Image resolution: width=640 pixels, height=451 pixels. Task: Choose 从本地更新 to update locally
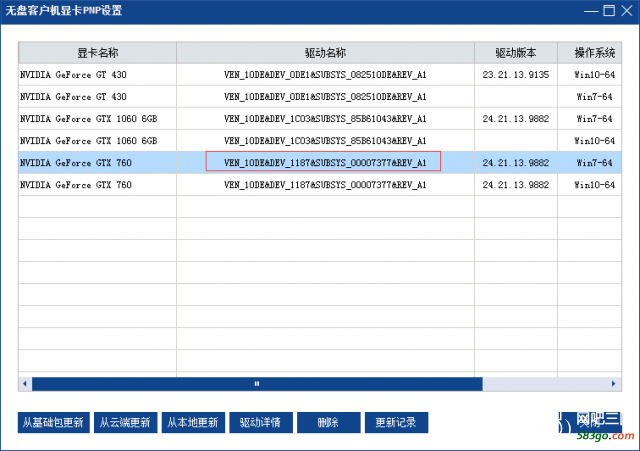point(193,422)
